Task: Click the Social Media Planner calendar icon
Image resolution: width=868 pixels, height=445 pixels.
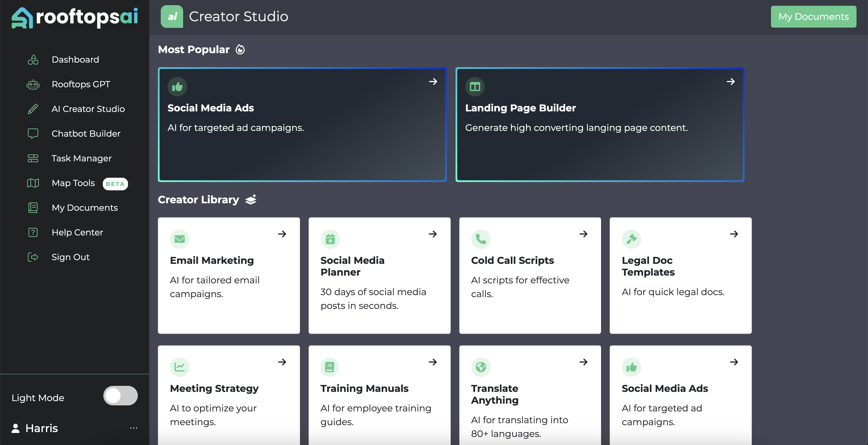Action: pyautogui.click(x=330, y=239)
